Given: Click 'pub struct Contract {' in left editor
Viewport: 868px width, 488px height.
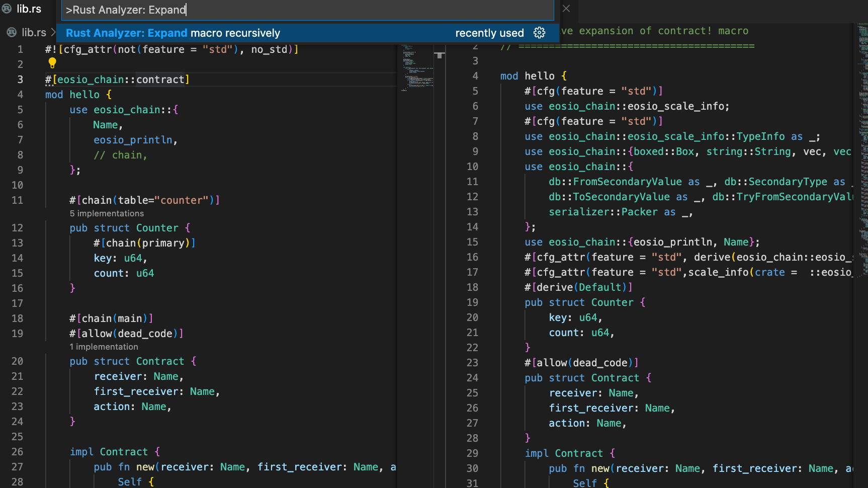Looking at the screenshot, I should tap(133, 361).
